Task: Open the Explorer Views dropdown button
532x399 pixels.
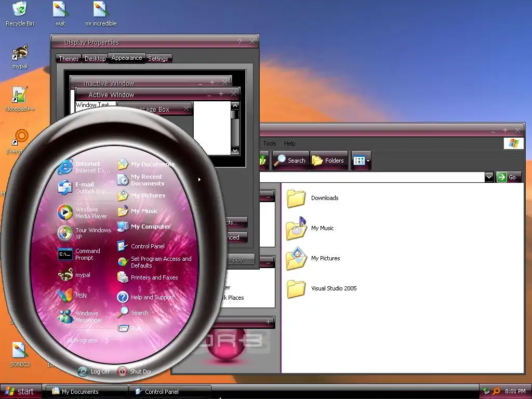Action: 361,161
